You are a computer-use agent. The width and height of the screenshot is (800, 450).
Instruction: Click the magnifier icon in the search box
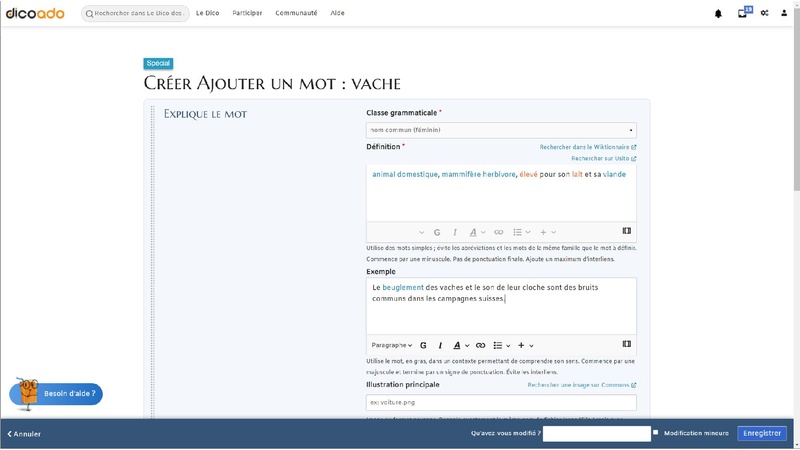89,14
